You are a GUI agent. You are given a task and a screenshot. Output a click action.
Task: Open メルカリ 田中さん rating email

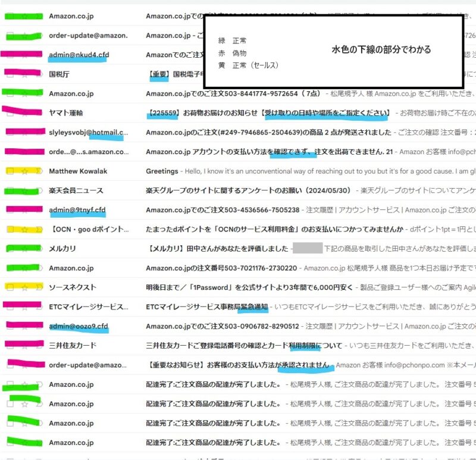point(238,249)
